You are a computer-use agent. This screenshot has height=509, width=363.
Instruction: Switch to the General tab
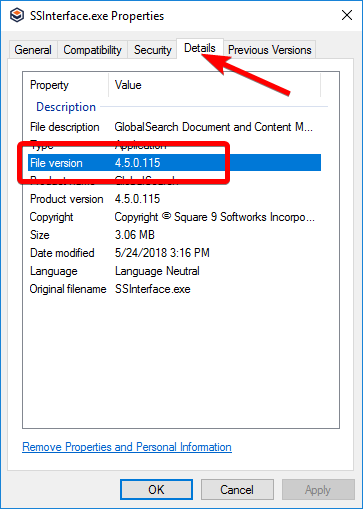(33, 50)
